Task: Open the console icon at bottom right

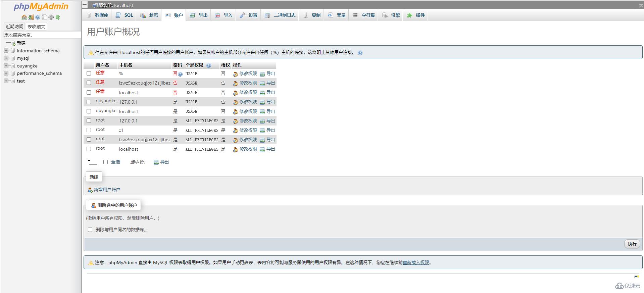Action: pos(637,277)
